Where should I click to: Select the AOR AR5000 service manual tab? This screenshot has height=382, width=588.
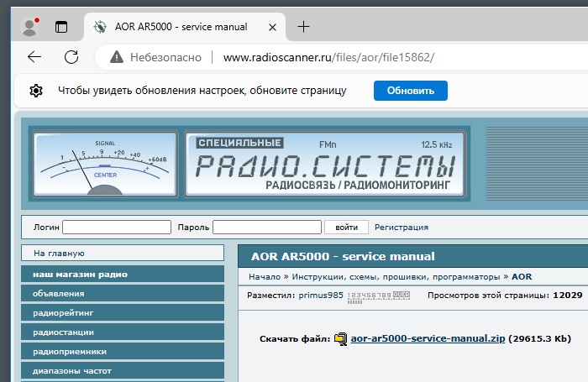[186, 27]
